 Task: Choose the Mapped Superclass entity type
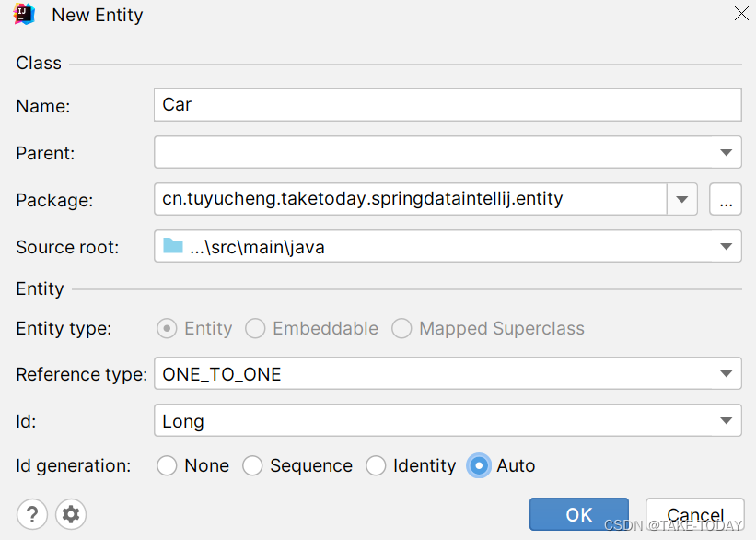(401, 329)
